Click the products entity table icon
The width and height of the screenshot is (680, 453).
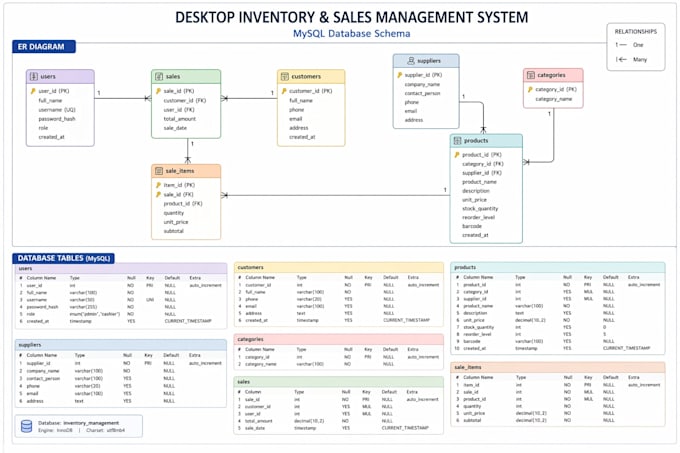[x=457, y=141]
